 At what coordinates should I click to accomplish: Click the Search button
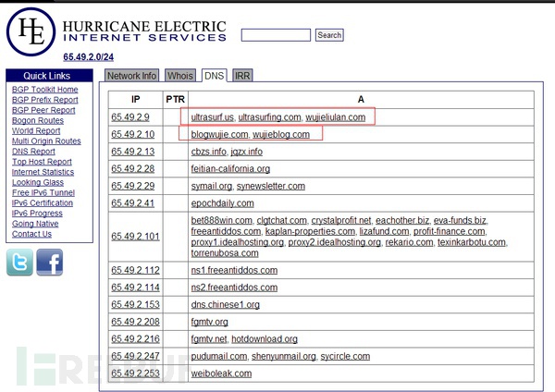click(329, 35)
